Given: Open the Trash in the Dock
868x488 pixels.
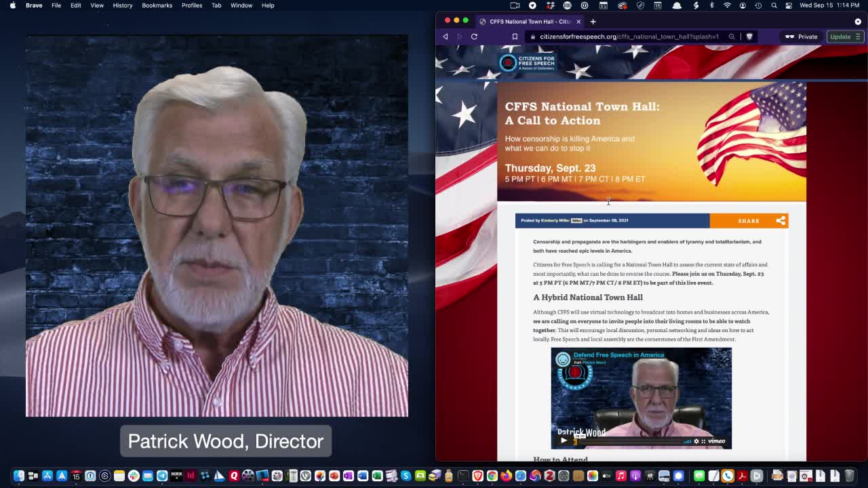Looking at the screenshot, I should (849, 476).
